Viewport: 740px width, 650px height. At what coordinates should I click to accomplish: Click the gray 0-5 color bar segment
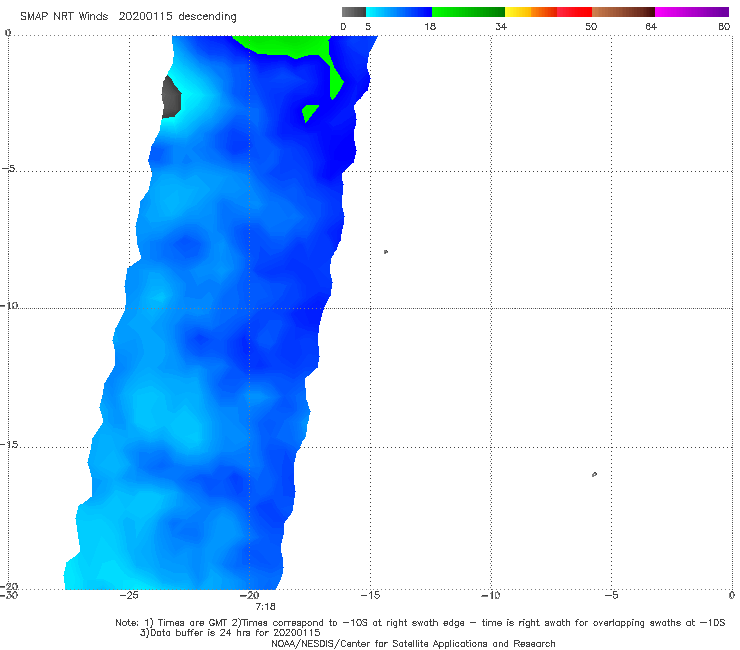click(354, 12)
